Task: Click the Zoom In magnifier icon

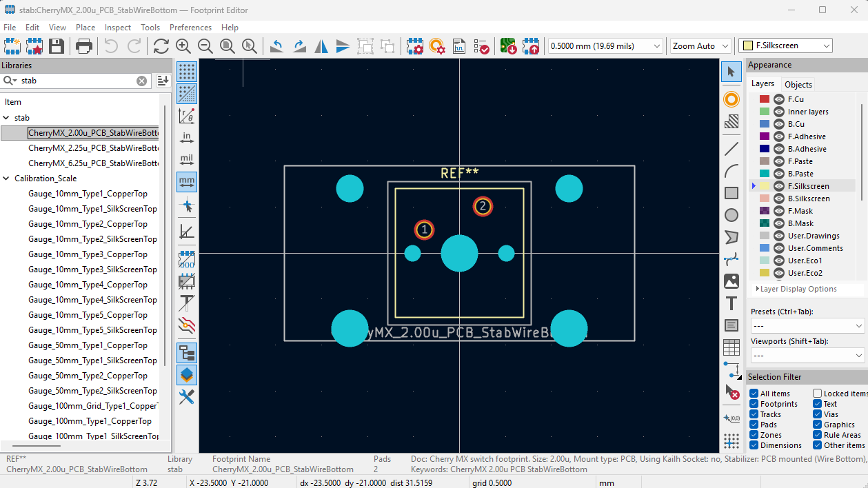Action: pyautogui.click(x=183, y=46)
